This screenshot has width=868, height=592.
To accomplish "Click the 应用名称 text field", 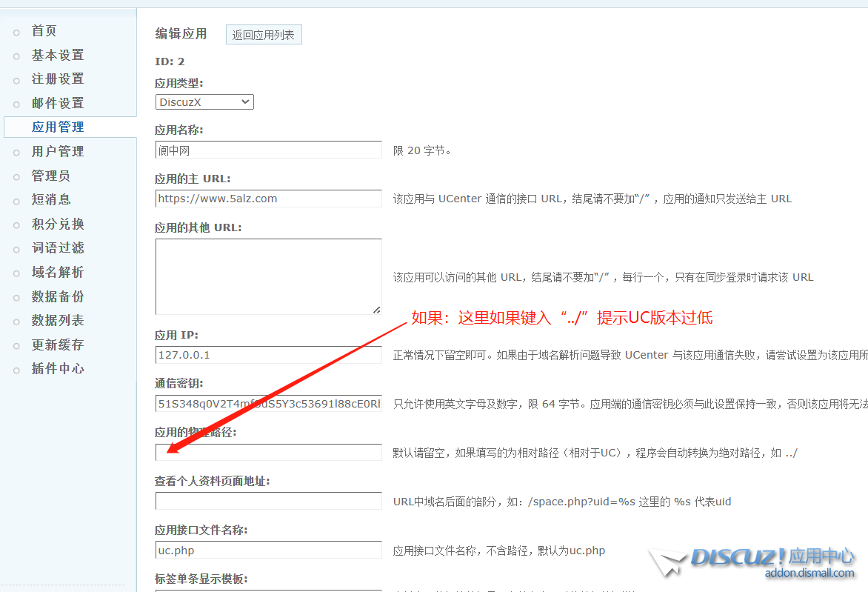I will pos(268,150).
